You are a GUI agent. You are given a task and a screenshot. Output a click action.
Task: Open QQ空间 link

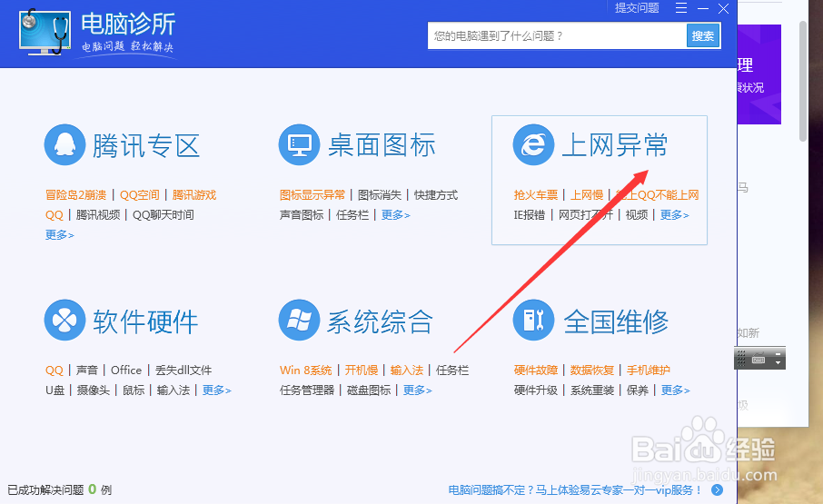pos(139,195)
